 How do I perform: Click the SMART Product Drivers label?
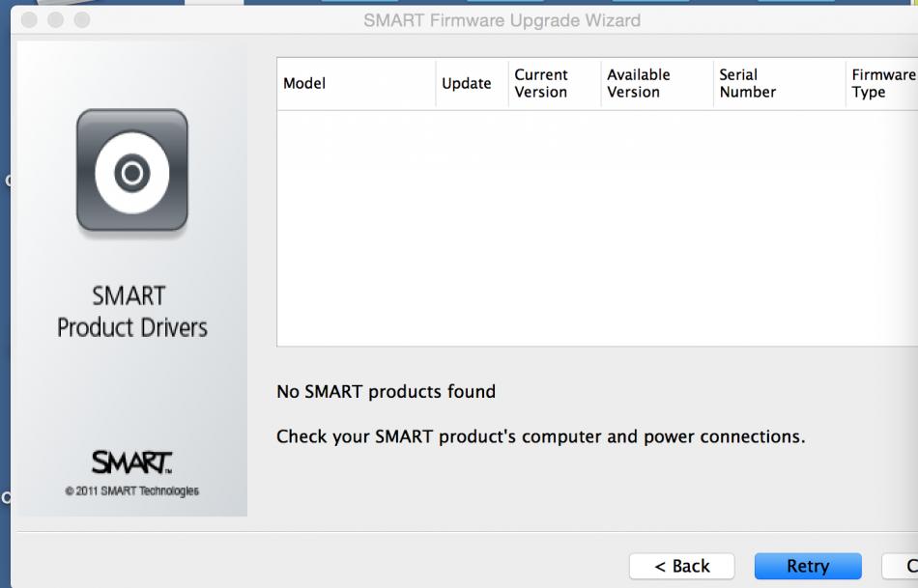coord(131,311)
